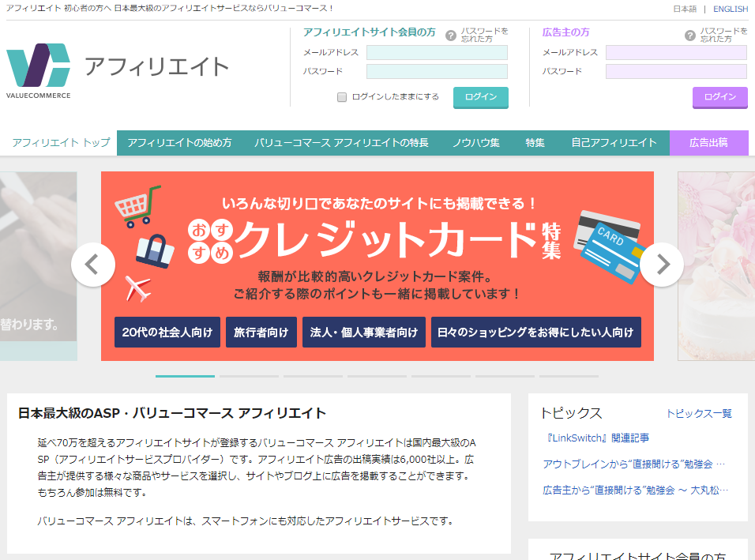Click the ValueCommerce logo
The image size is (755, 560).
point(39,71)
